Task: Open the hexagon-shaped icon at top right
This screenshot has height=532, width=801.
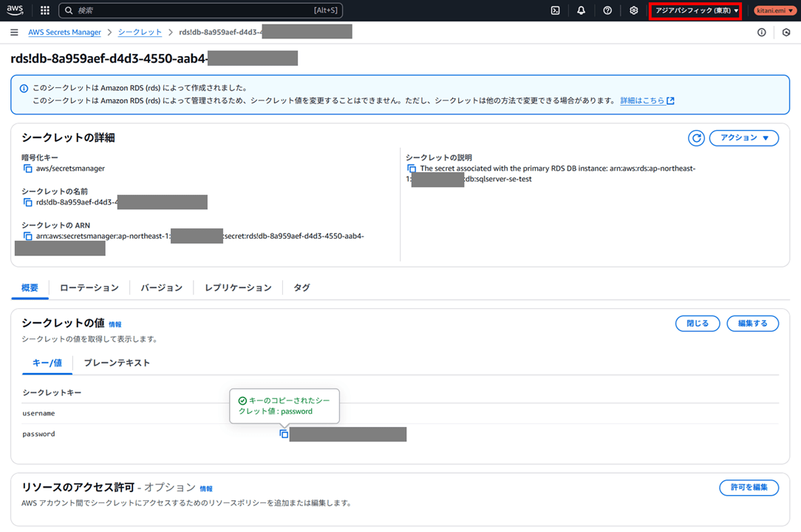Action: pyautogui.click(x=786, y=33)
